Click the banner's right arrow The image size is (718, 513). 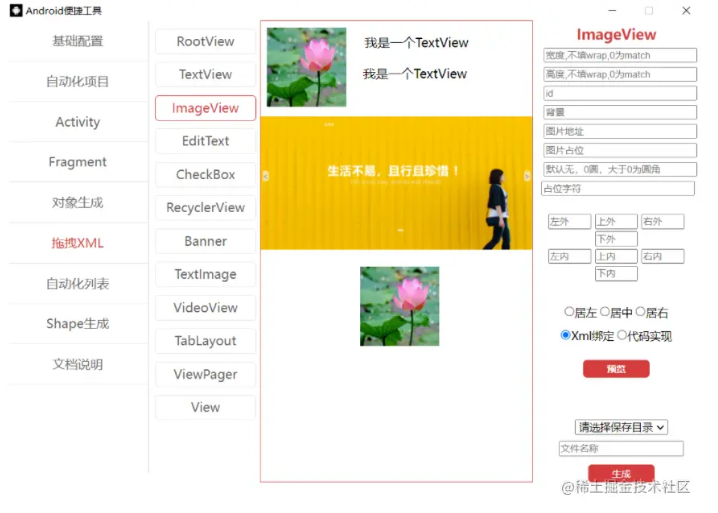pos(527,176)
